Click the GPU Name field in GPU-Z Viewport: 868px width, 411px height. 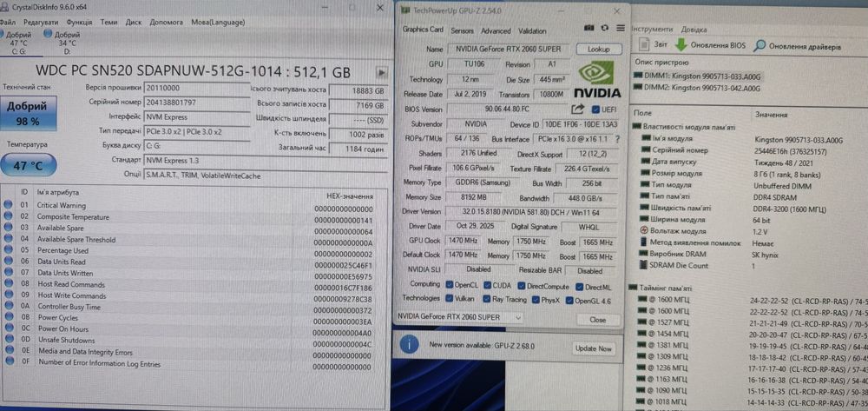click(510, 49)
